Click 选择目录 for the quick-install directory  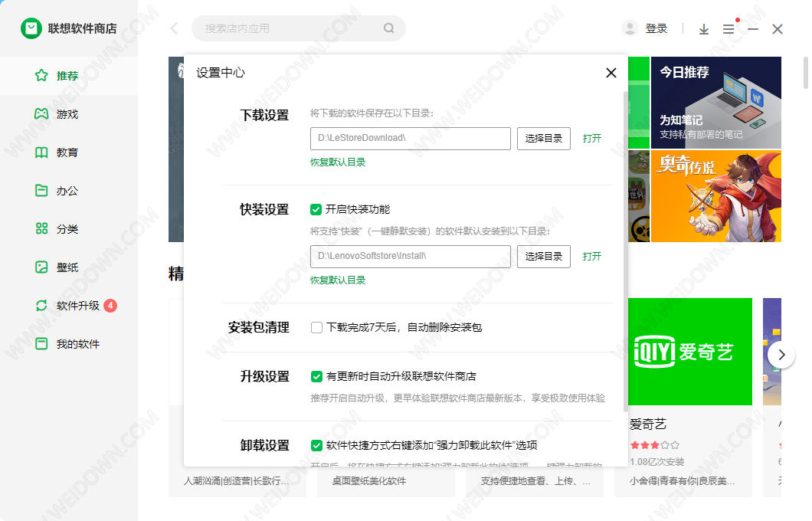coord(544,257)
